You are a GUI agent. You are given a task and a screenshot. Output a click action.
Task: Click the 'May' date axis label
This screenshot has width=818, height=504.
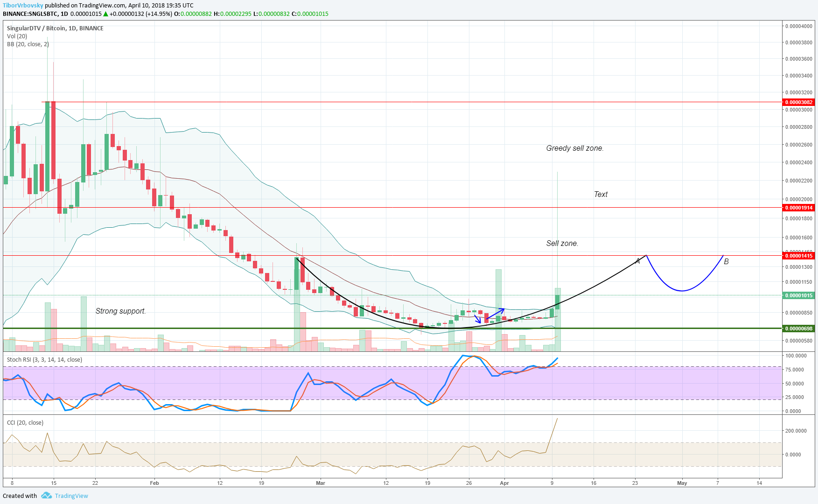[x=682, y=483]
